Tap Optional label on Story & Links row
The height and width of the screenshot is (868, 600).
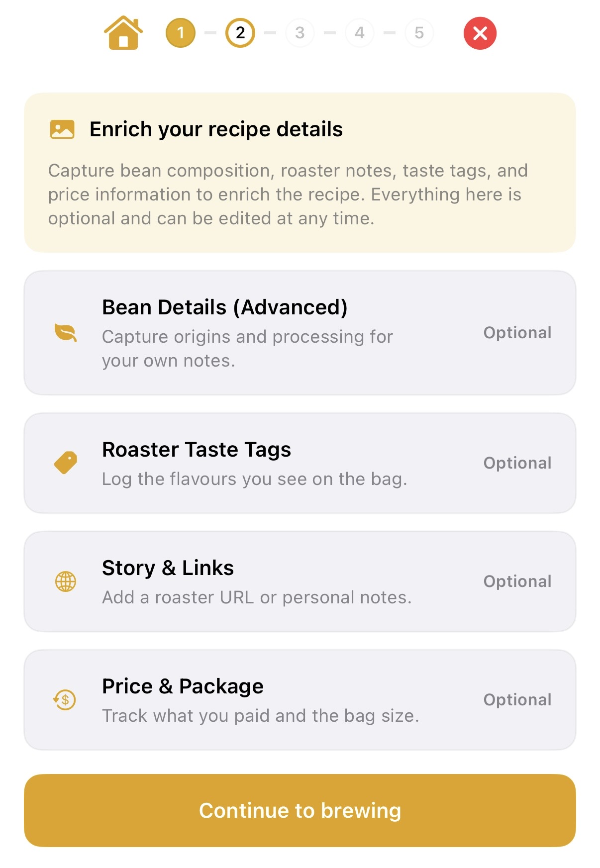coord(517,581)
